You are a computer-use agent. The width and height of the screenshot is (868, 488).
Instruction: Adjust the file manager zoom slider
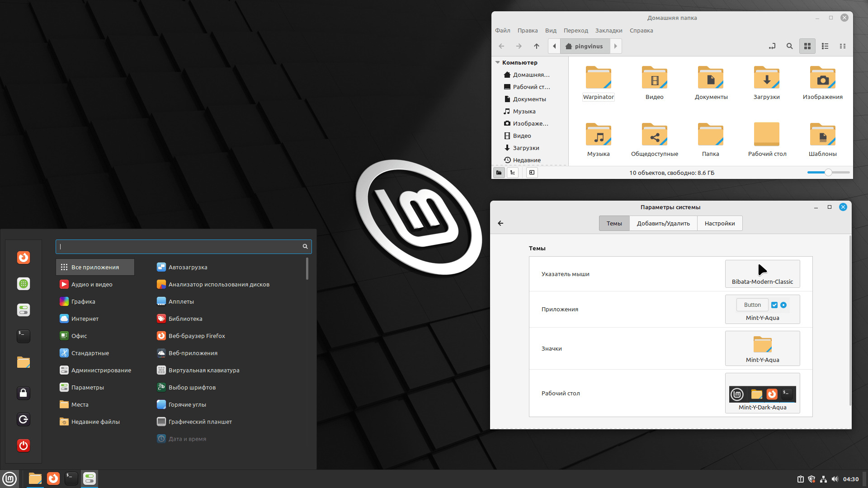(x=828, y=173)
